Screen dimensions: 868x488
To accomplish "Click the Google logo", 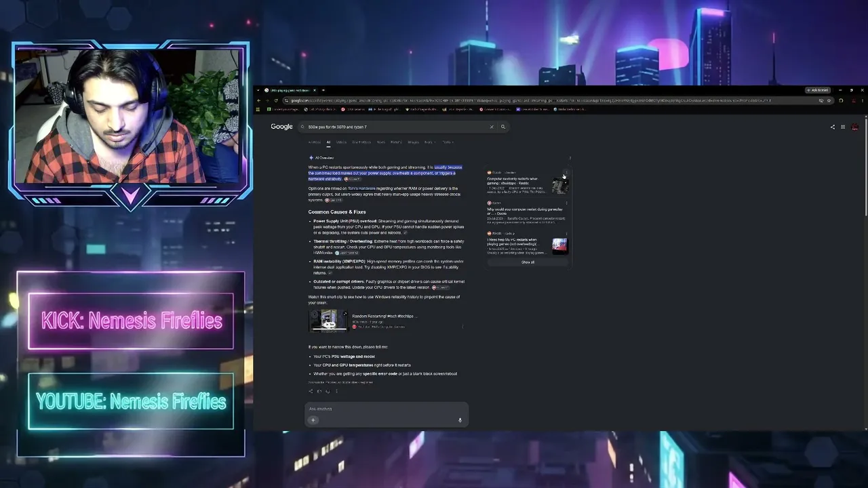I will (281, 127).
